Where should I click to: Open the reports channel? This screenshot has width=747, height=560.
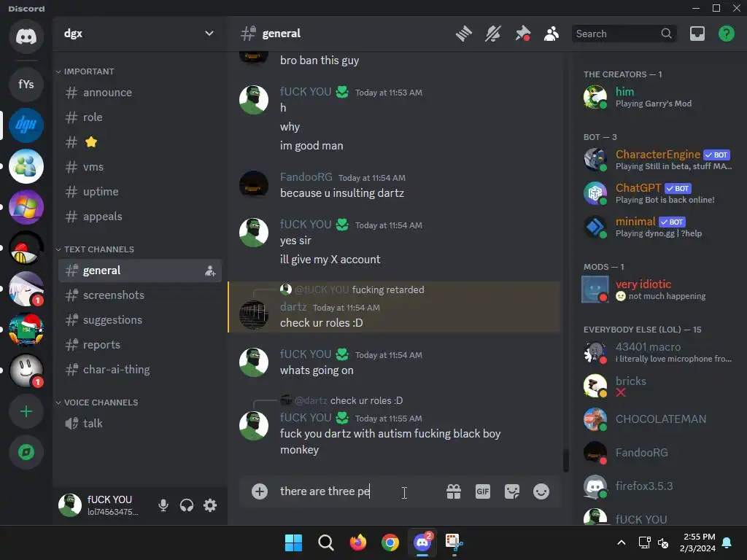pos(140,345)
